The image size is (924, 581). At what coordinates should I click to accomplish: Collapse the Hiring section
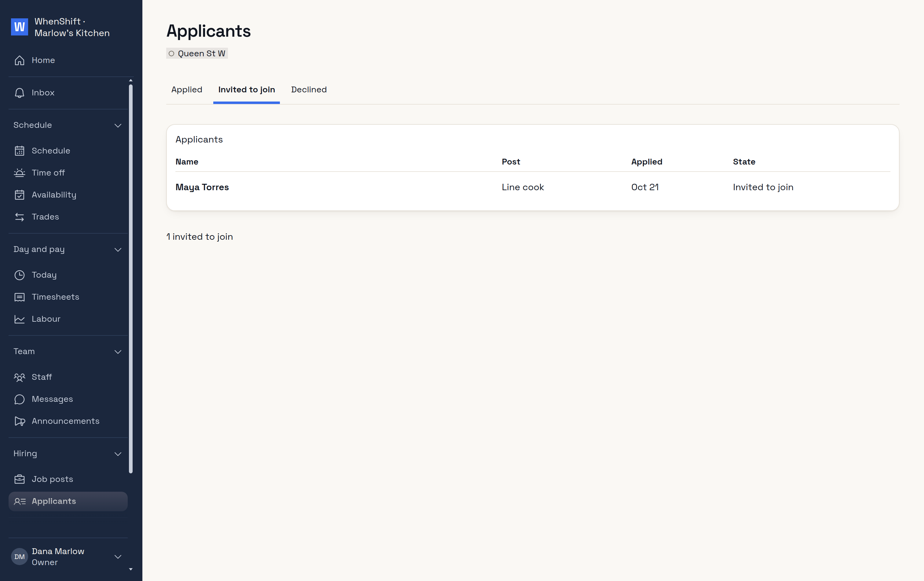pyautogui.click(x=118, y=454)
